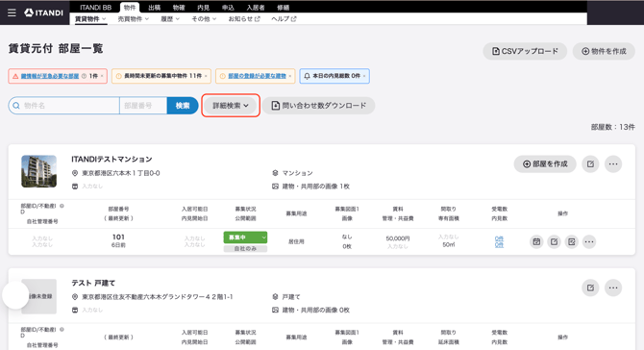
Task: Open more options for ITANDIテストマンション building
Action: 613,163
